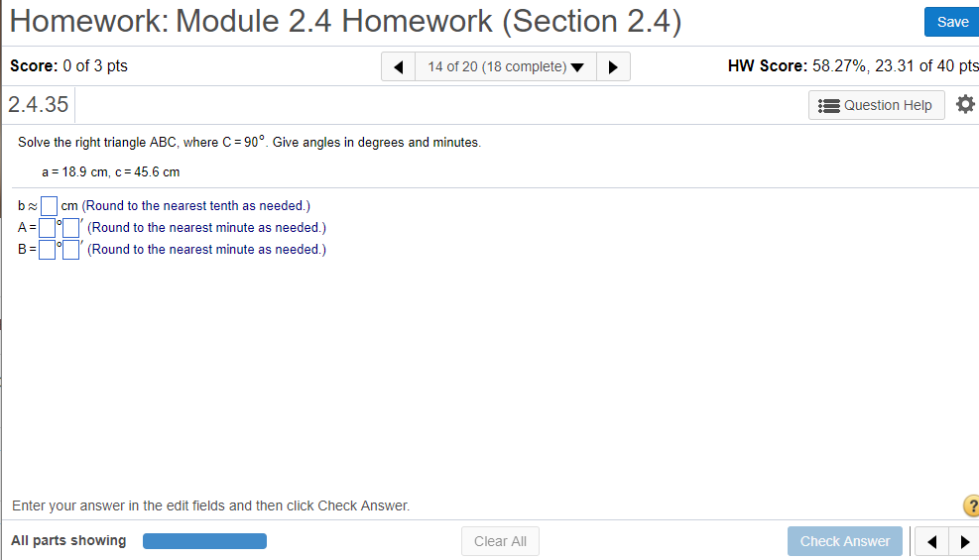Go to next question using top arrow
Screen dimensions: 979x560
click(614, 67)
